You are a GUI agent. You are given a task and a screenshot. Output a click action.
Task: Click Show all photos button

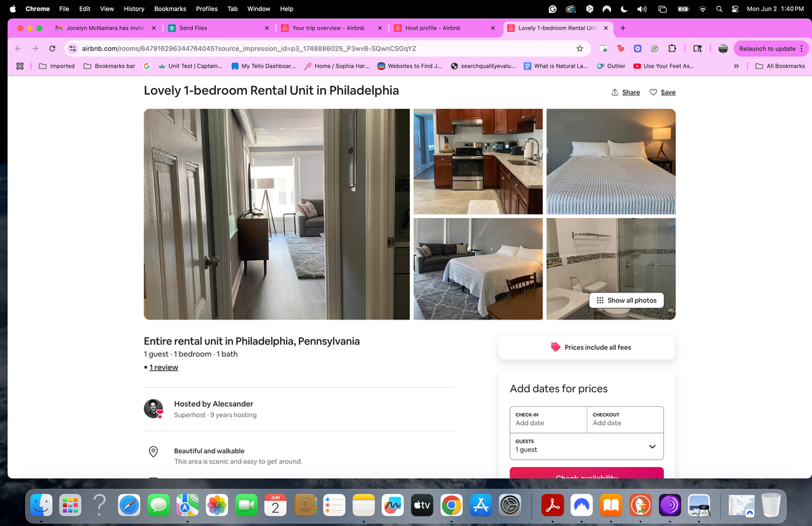tap(626, 300)
